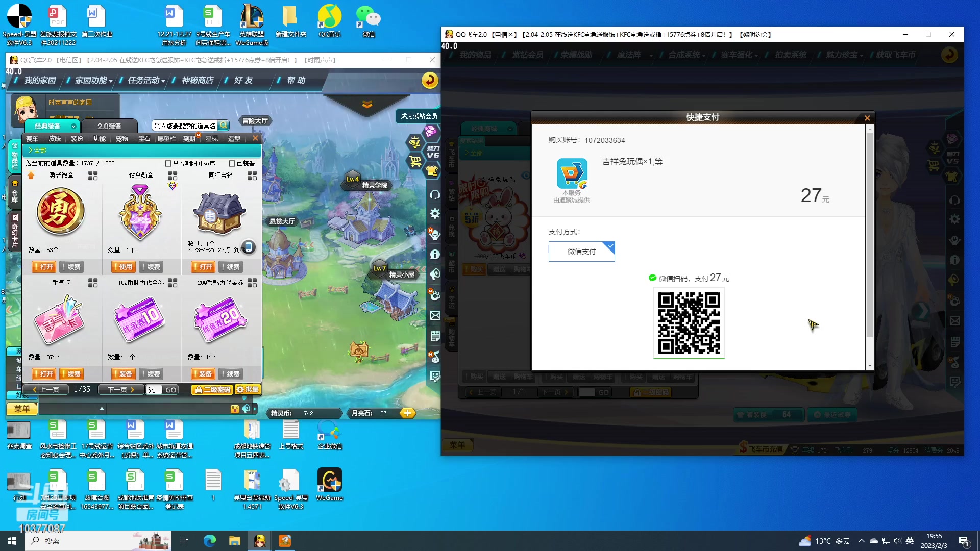Click 批量 button
The image size is (980, 551).
coord(248,390)
